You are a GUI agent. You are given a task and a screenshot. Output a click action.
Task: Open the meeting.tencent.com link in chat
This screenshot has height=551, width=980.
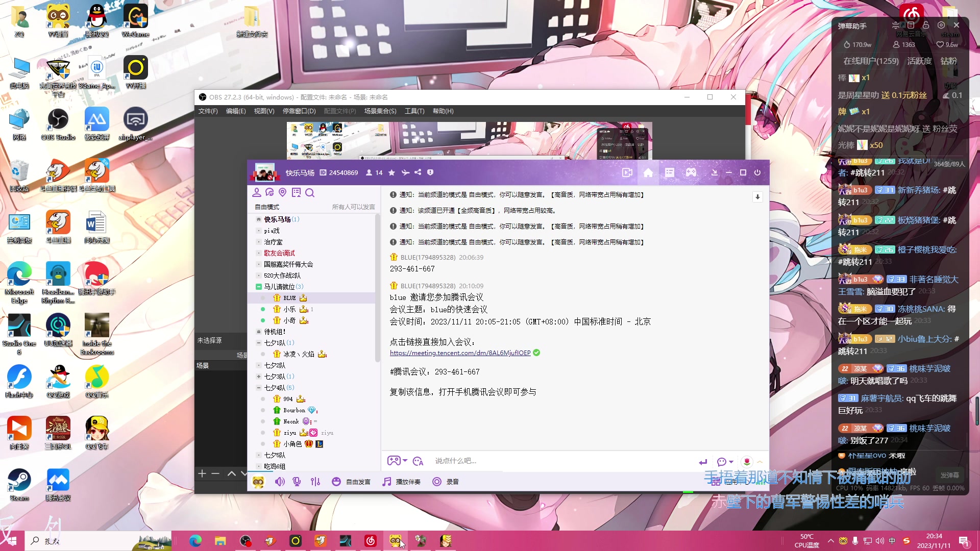[x=460, y=353]
